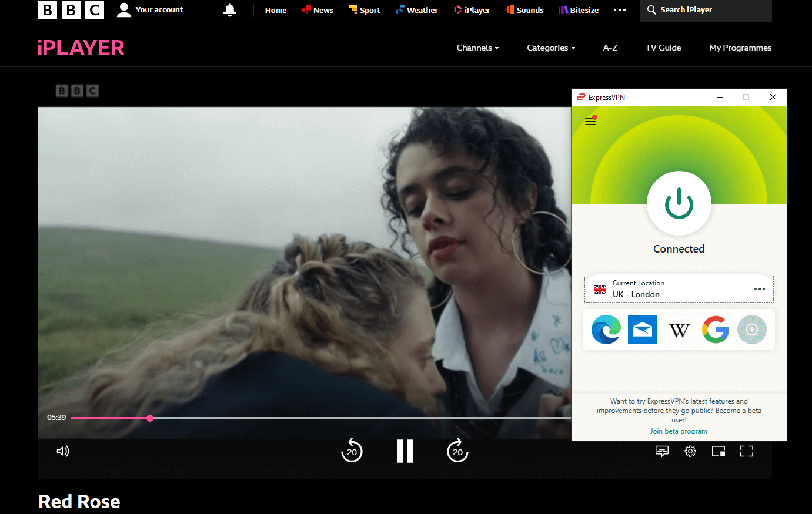Add a new shortcut in ExpressVPN

pos(752,330)
